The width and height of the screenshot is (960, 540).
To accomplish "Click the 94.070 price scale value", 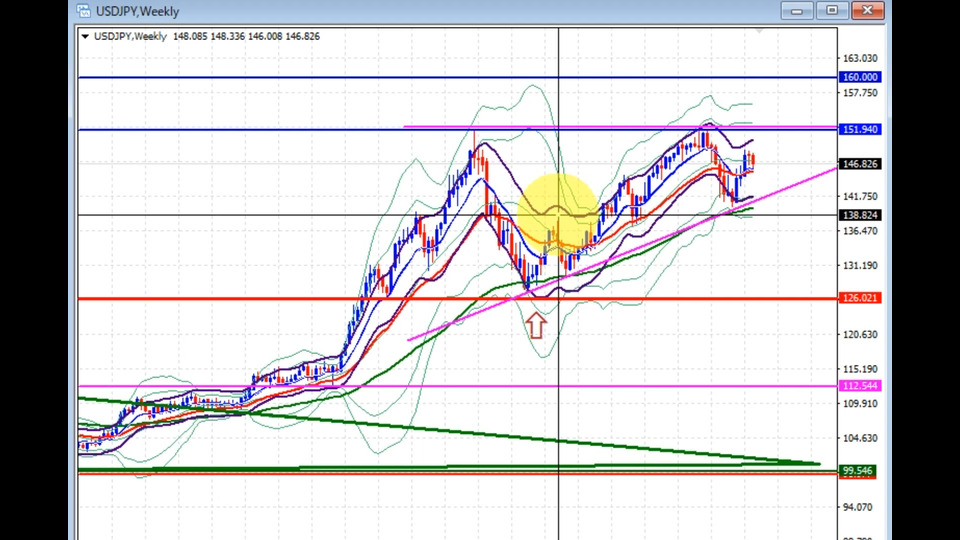I will pos(857,507).
